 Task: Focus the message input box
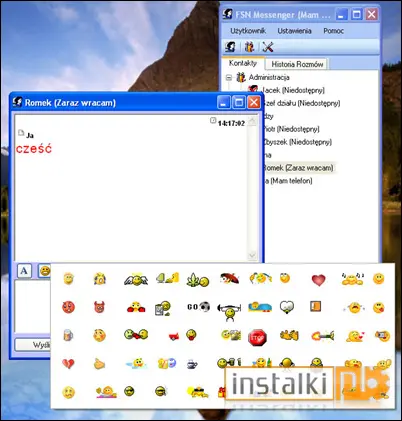pyautogui.click(x=32, y=307)
